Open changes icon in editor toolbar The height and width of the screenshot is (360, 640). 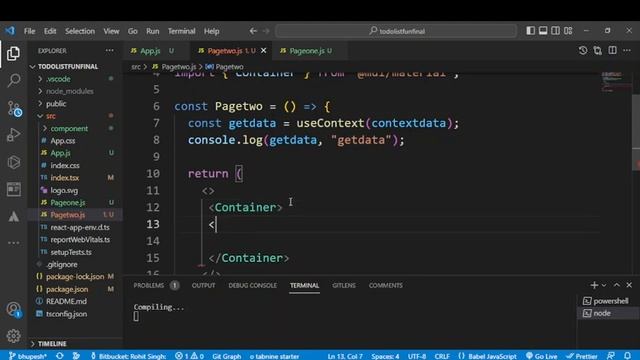pyautogui.click(x=598, y=50)
